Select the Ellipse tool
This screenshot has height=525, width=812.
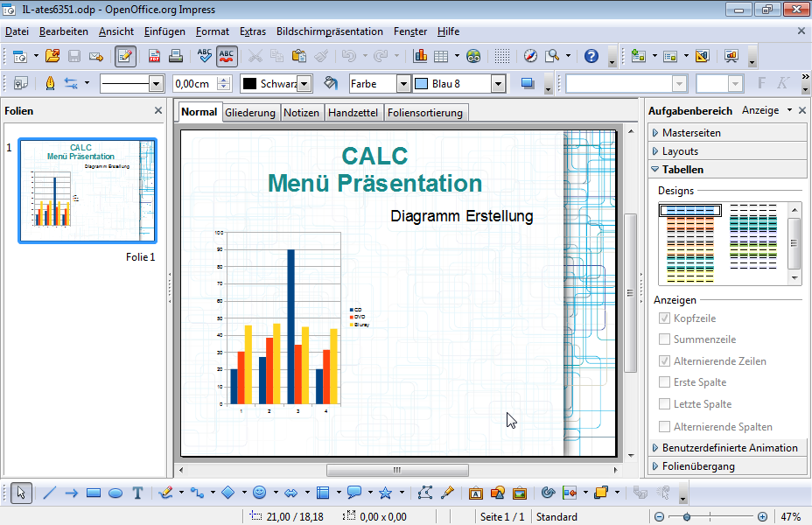pyautogui.click(x=115, y=493)
